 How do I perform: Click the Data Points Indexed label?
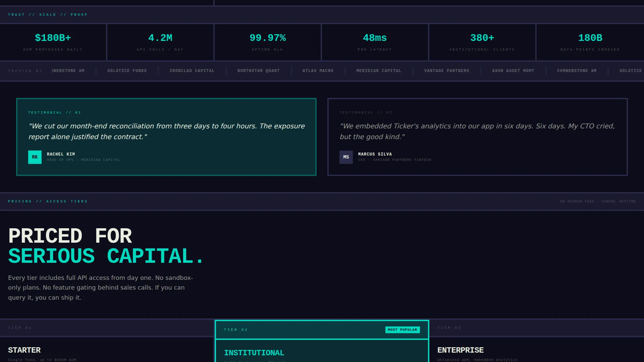pyautogui.click(x=590, y=50)
